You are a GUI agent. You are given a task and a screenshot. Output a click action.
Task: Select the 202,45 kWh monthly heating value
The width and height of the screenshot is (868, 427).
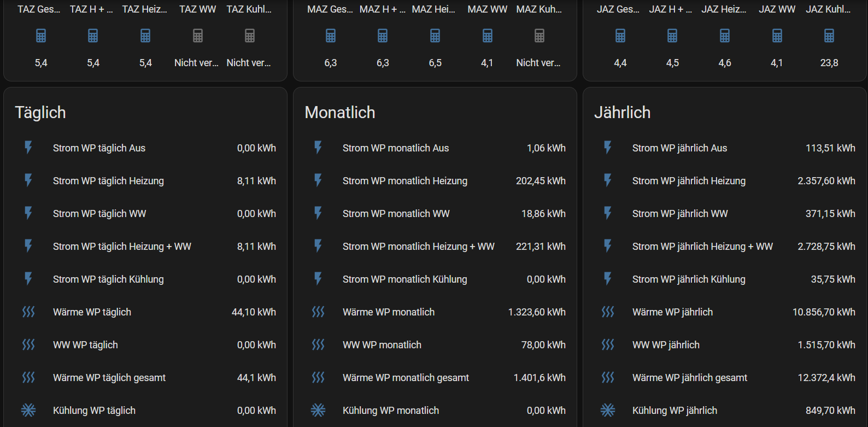[x=540, y=181]
